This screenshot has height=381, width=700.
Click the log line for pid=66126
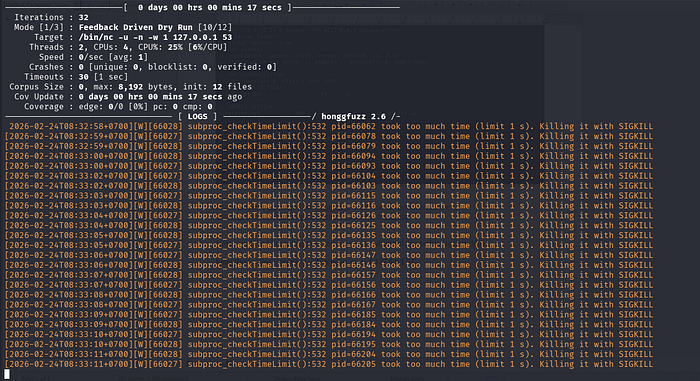coord(329,215)
